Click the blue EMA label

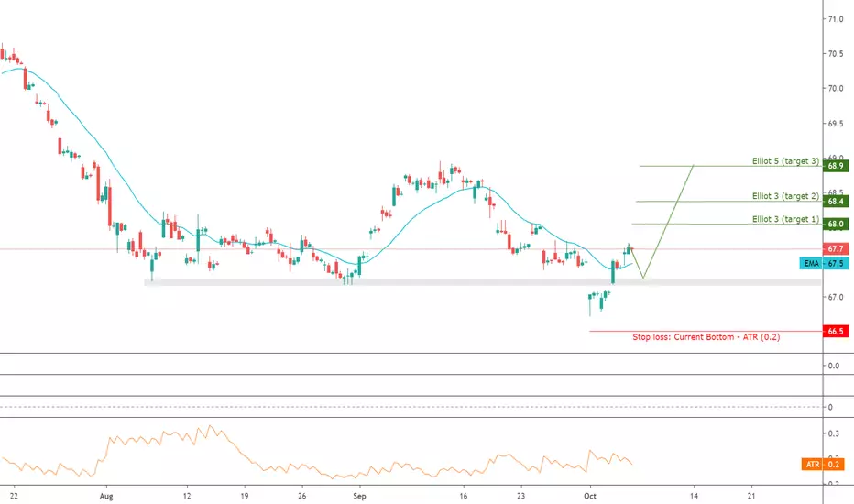click(x=812, y=263)
